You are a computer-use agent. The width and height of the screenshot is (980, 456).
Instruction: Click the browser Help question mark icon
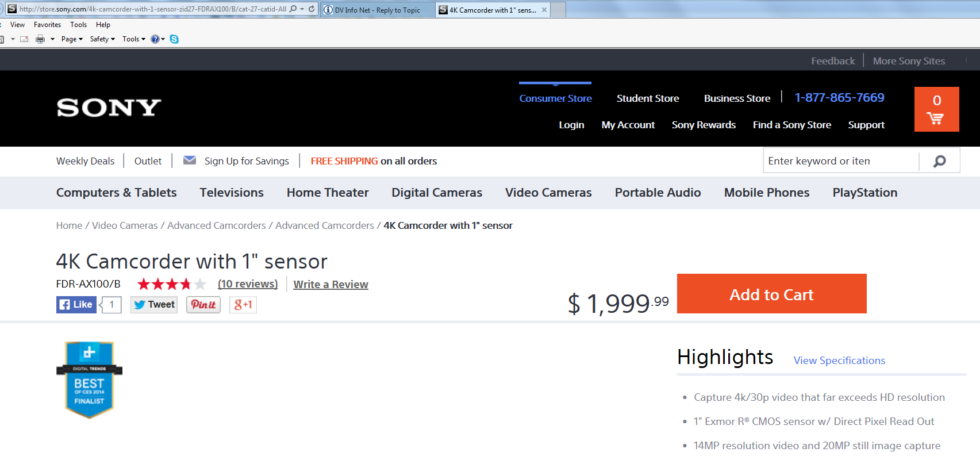pyautogui.click(x=155, y=39)
